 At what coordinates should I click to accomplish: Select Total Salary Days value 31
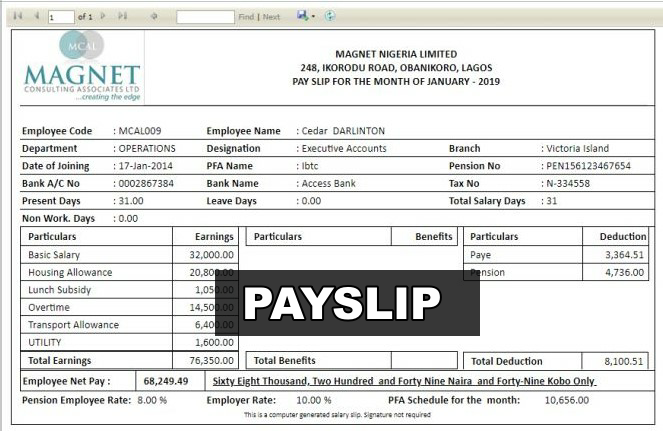point(552,201)
